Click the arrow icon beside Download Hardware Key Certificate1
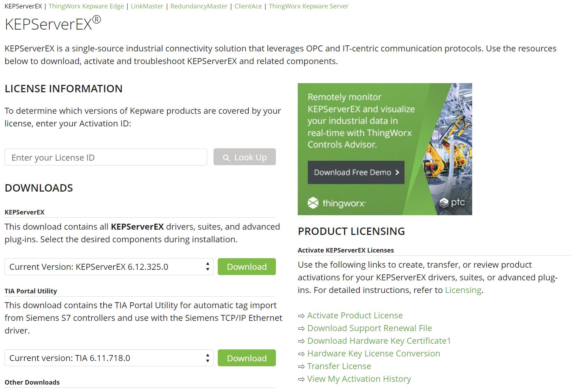Viewport: 574px width, 392px height. [301, 341]
